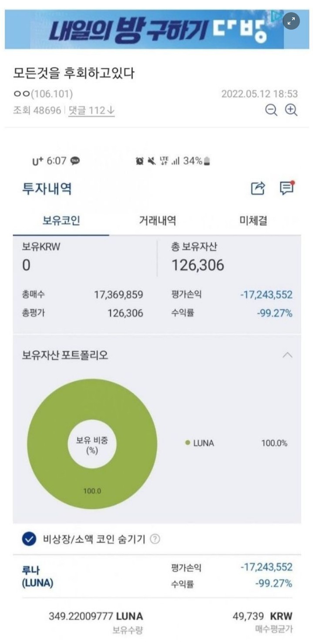This screenshot has width=313, height=644.
Task: Tap the KakaoTalk status bar icon
Action: 75,161
